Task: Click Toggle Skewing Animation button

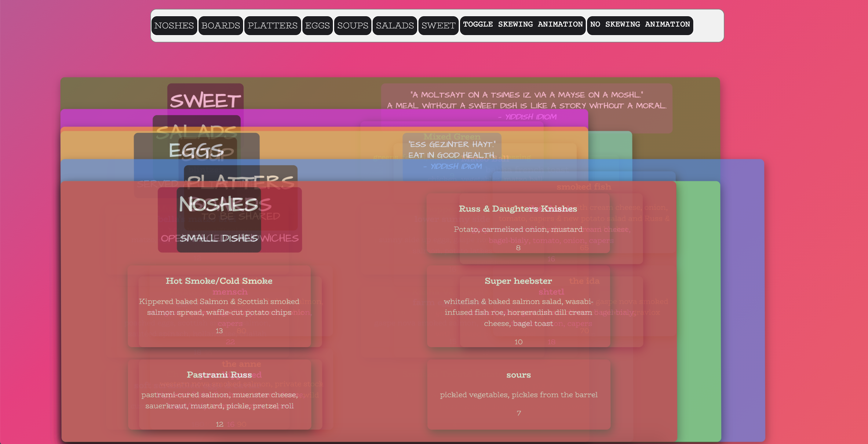Action: (522, 25)
